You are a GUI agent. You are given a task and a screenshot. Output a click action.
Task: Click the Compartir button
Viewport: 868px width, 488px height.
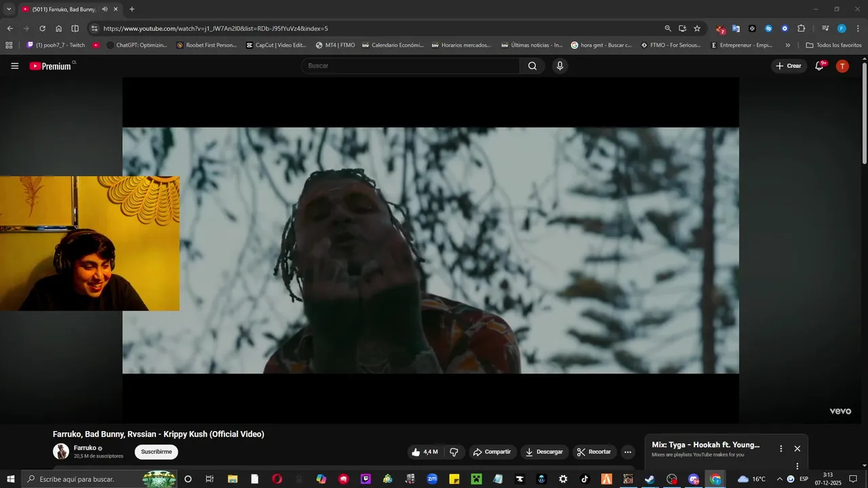(492, 452)
